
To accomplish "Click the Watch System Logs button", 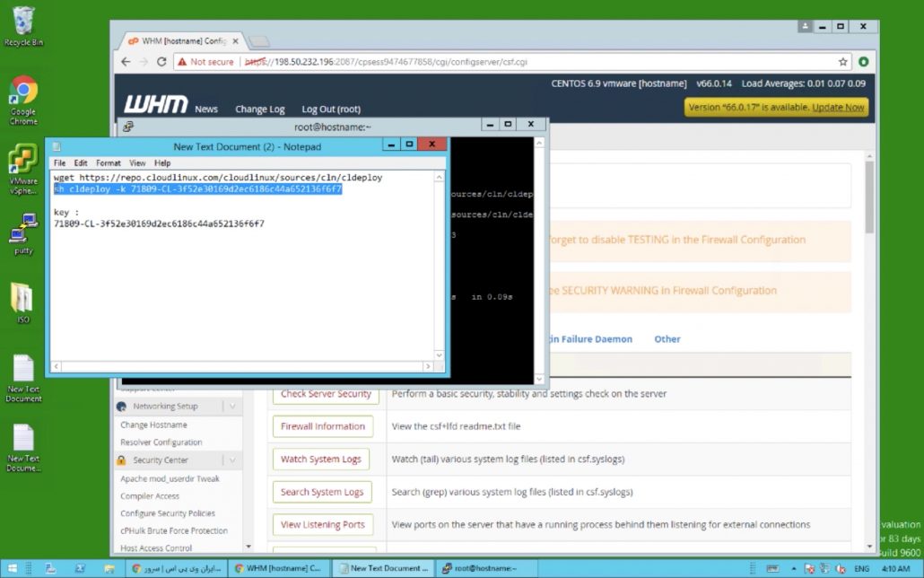I will 321,459.
